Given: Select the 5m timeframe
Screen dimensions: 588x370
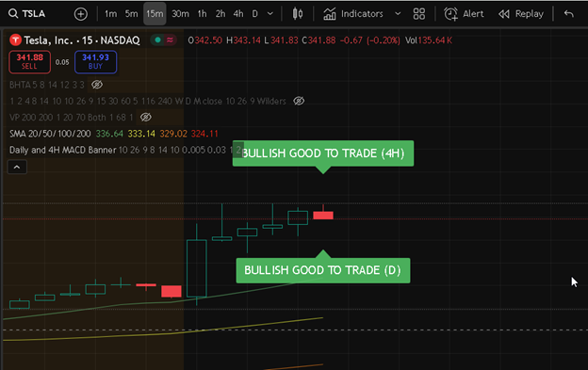Looking at the screenshot, I should (131, 14).
